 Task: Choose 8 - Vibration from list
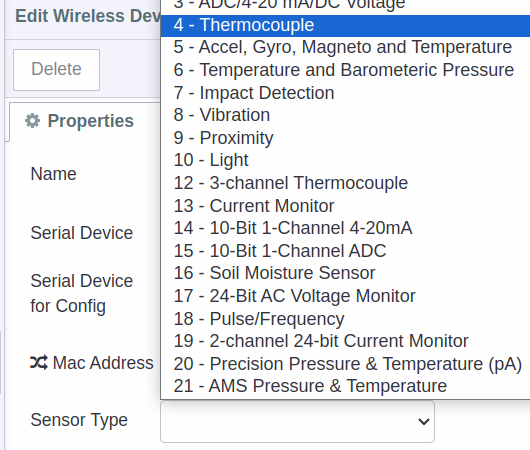[345, 115]
